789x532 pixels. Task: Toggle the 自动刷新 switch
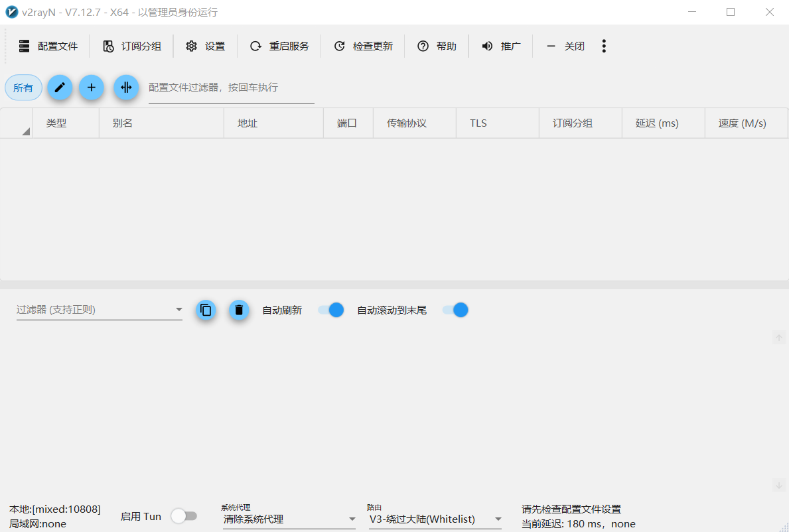click(x=330, y=310)
